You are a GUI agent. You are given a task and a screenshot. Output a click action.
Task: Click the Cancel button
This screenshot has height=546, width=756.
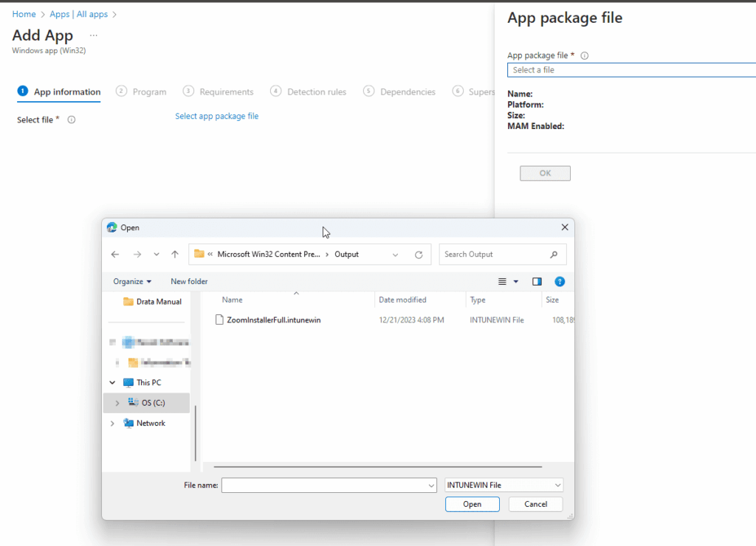(535, 504)
